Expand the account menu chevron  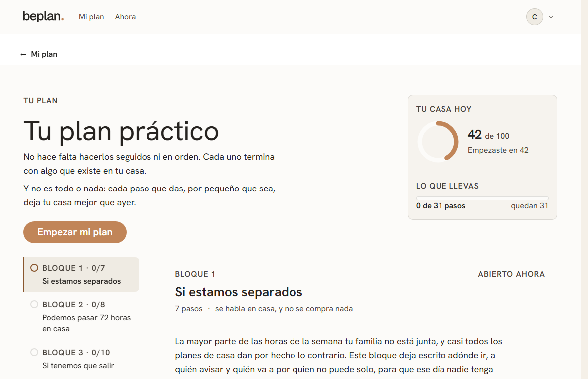click(x=551, y=17)
